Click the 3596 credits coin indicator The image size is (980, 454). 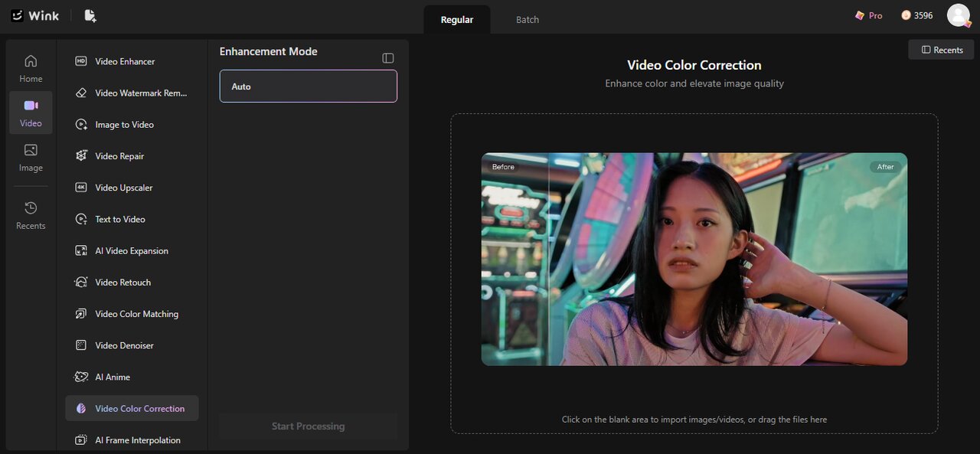(917, 15)
